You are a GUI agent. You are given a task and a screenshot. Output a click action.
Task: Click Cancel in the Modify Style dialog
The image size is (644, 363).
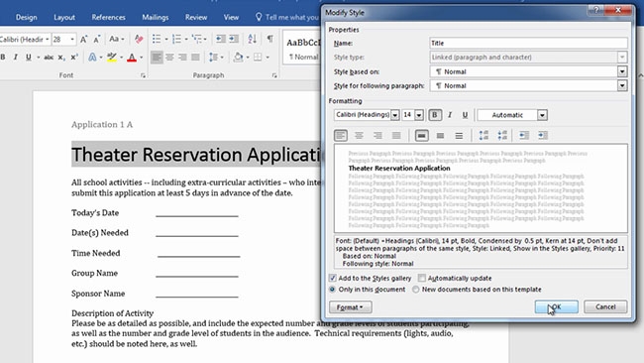tap(605, 306)
